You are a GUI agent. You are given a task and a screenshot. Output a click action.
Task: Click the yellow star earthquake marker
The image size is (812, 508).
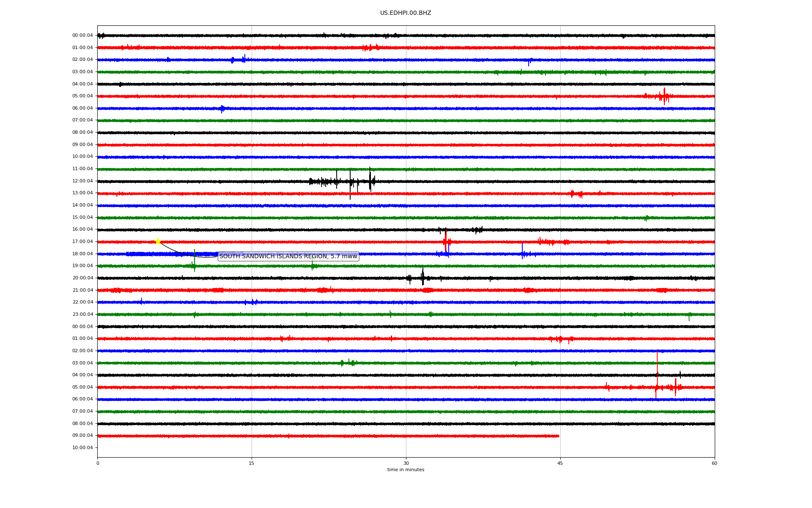(x=158, y=242)
